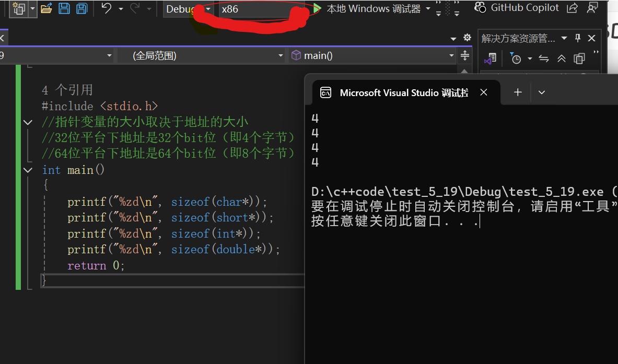Collapse all in Solution Explorer
Viewport: 618px width, 364px height.
562,58
